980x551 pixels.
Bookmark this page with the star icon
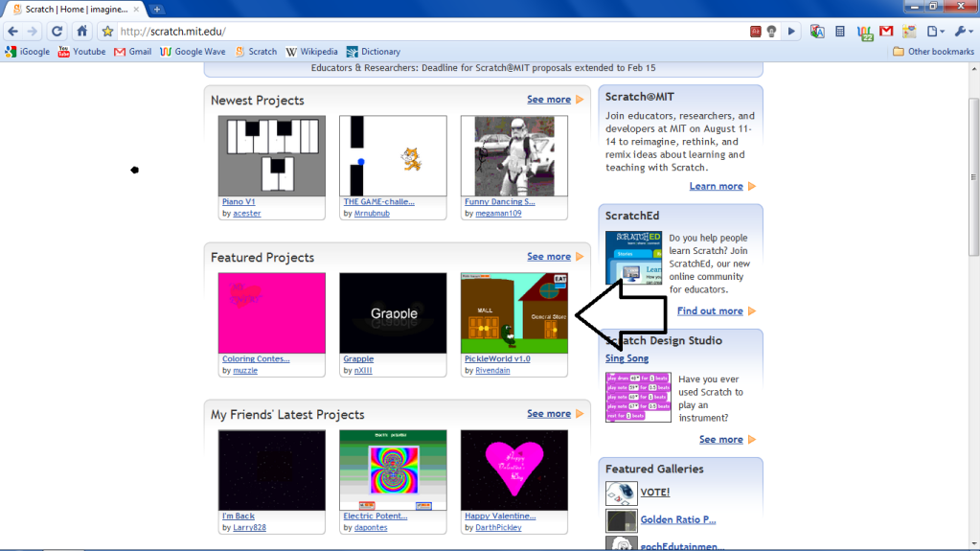(x=107, y=32)
